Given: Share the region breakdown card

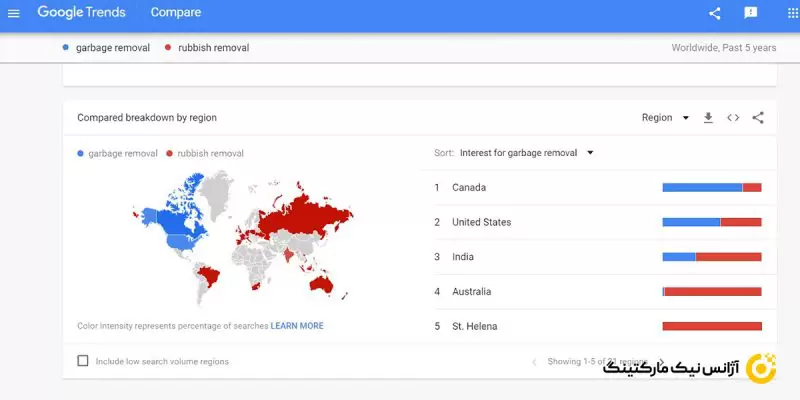Looking at the screenshot, I should (758, 118).
